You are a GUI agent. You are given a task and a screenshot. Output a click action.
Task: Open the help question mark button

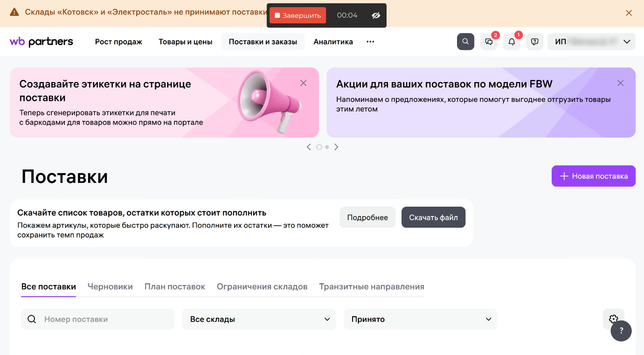tap(621, 331)
